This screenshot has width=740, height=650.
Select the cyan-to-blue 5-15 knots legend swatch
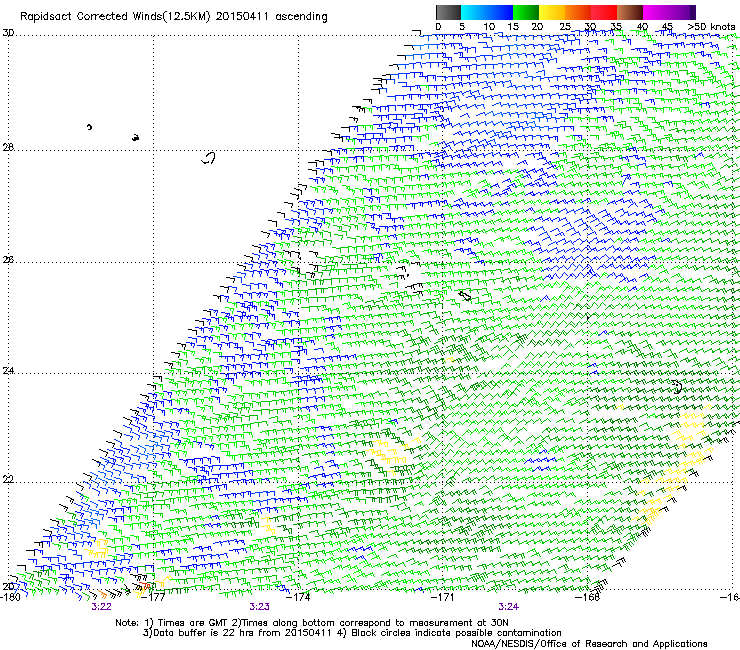487,12
